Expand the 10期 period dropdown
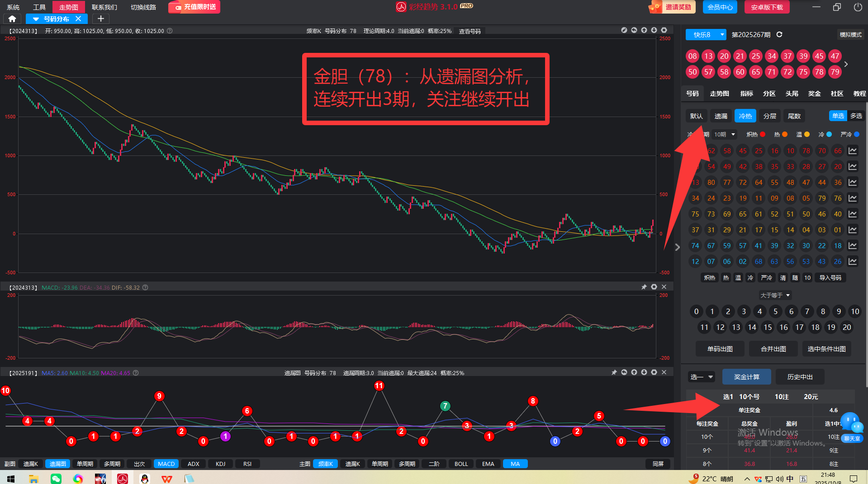The height and width of the screenshot is (484, 868). click(x=724, y=135)
